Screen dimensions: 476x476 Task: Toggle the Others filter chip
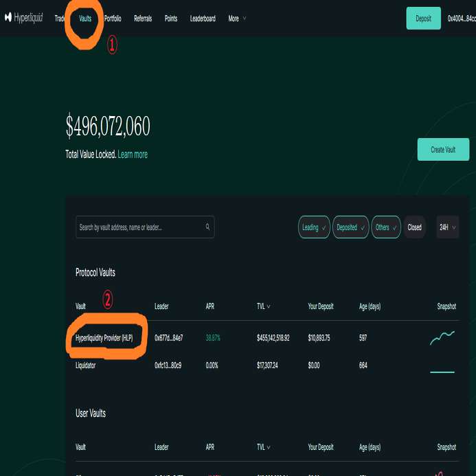coord(386,227)
